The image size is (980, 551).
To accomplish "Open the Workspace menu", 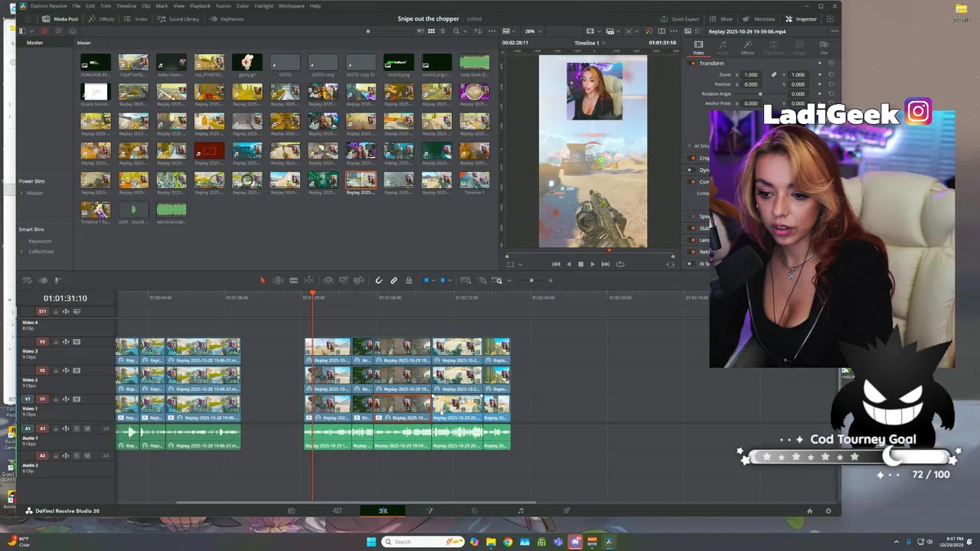I will tap(291, 5).
